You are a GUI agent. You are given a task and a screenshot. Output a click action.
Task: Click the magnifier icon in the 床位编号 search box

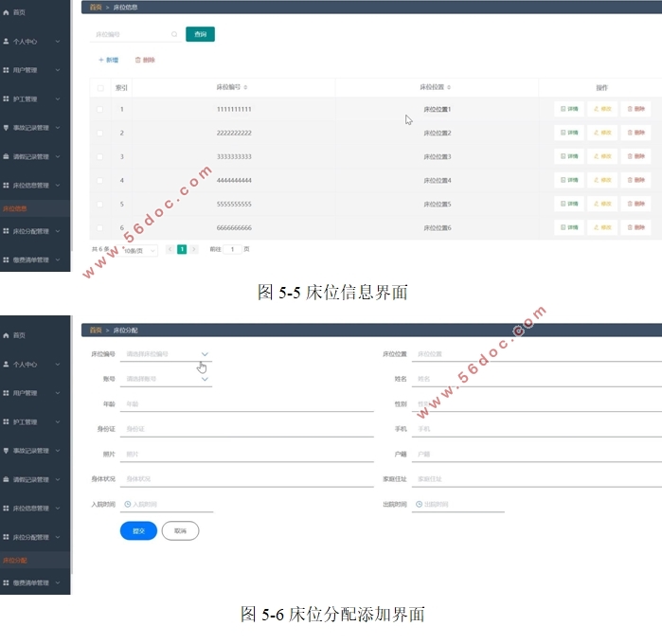pyautogui.click(x=174, y=35)
